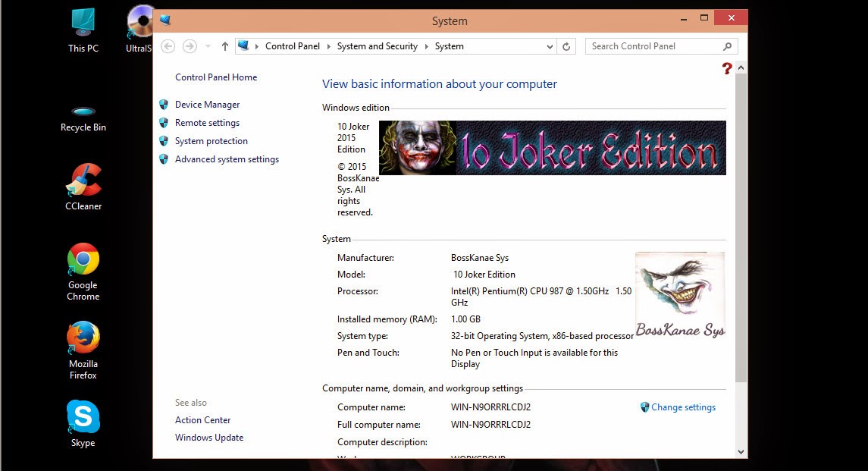868x471 pixels.
Task: Launch Skype from the desktop
Action: [x=83, y=424]
